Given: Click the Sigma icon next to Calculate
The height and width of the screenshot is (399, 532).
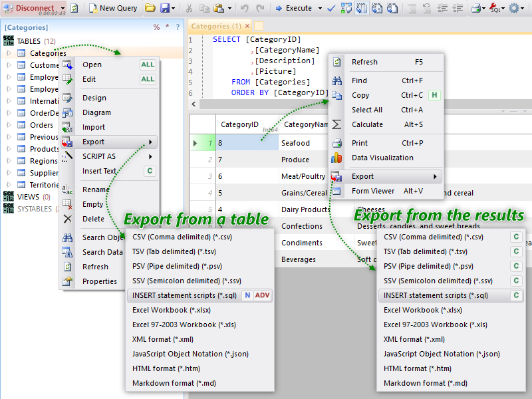Looking at the screenshot, I should point(336,124).
